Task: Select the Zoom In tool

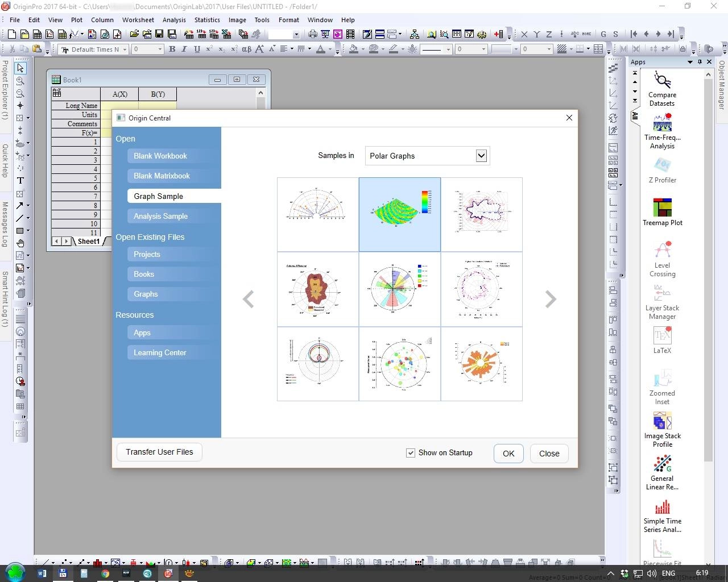Action: coord(20,81)
